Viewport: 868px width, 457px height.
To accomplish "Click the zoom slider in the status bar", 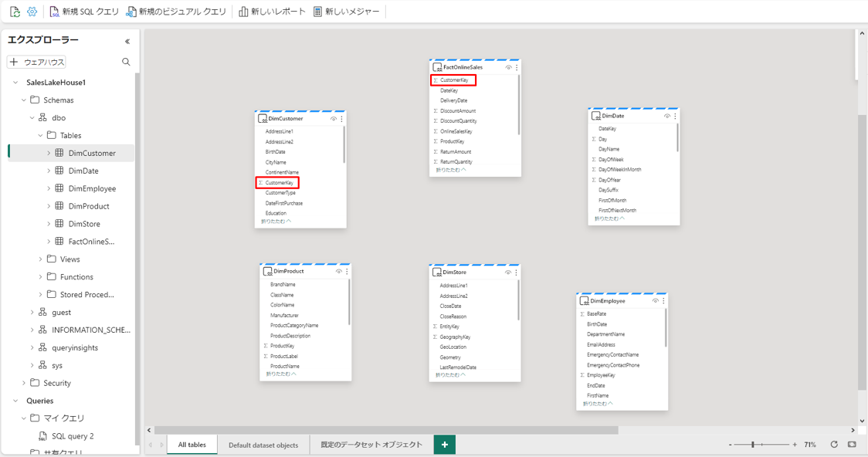I will 762,445.
